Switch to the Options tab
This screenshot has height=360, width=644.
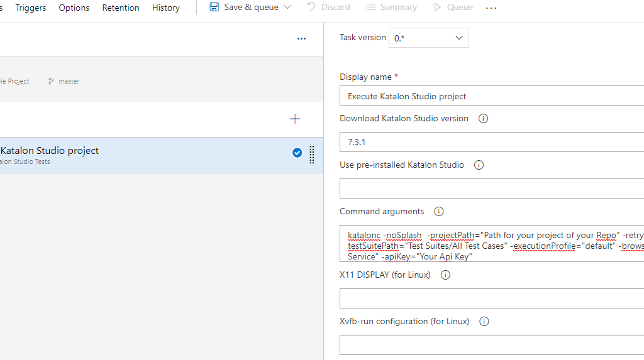pos(74,8)
